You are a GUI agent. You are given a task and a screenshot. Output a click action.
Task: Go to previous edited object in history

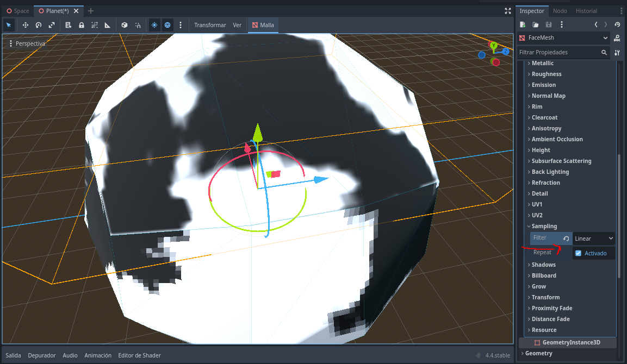pos(596,25)
